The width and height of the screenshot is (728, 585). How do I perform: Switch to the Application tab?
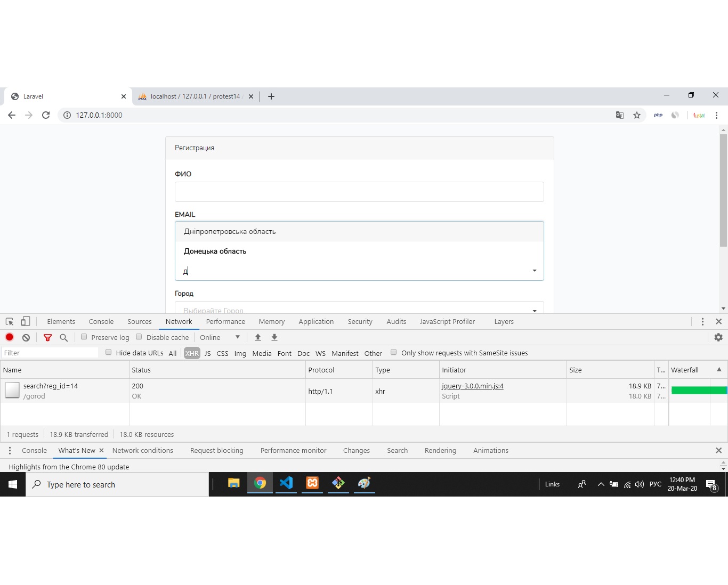pos(316,322)
